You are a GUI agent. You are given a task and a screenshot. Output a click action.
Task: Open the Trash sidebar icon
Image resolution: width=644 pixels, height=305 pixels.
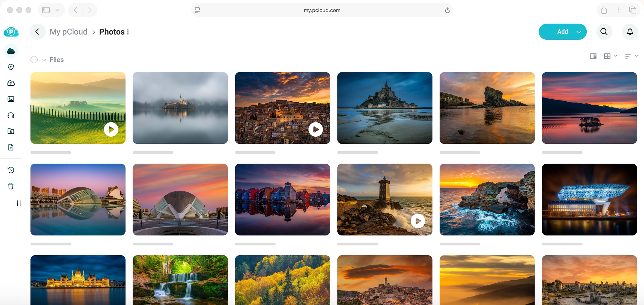tap(11, 186)
